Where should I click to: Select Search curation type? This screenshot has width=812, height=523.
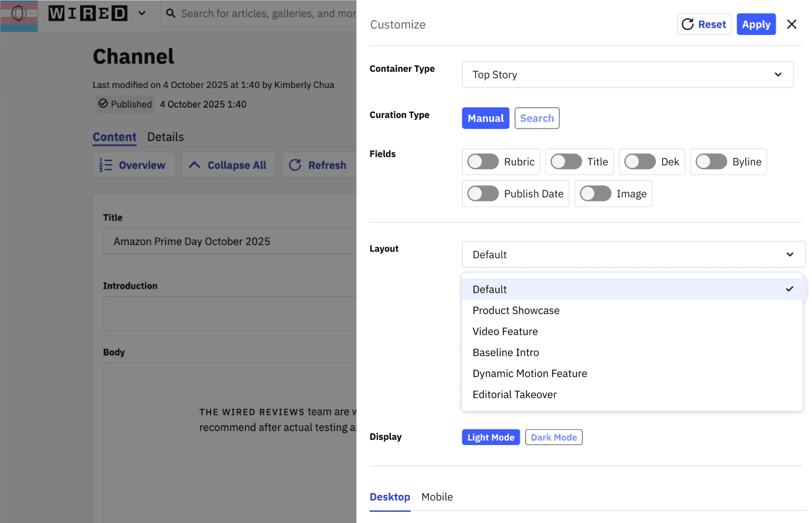(x=537, y=118)
